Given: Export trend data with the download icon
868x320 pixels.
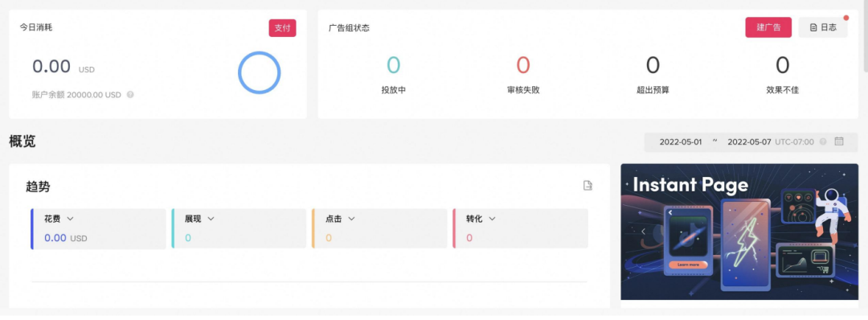Looking at the screenshot, I should [x=588, y=186].
